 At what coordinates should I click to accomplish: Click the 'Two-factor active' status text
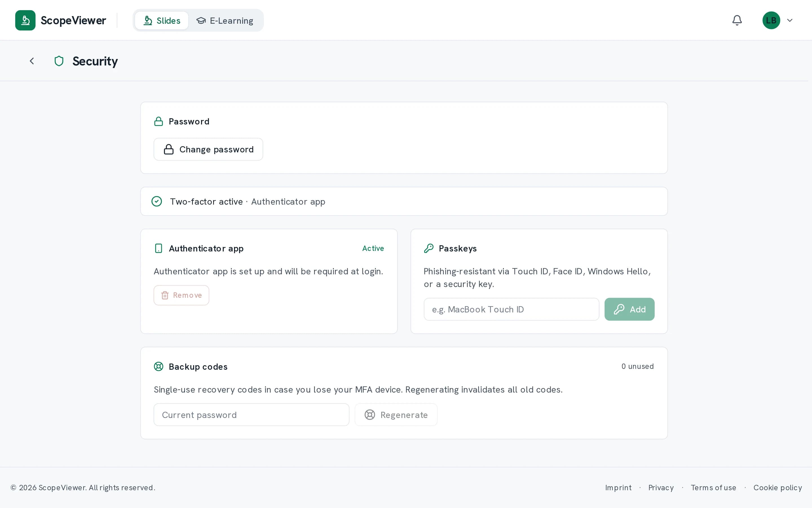(x=206, y=202)
